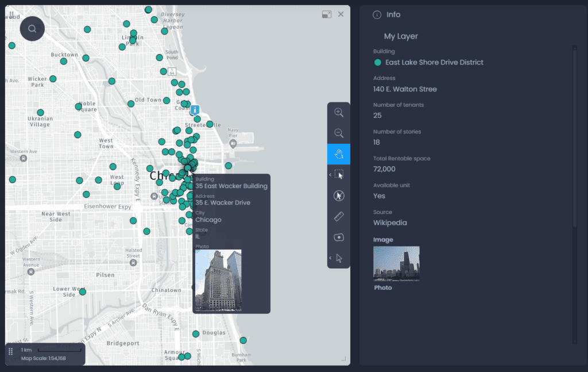Image resolution: width=588 pixels, height=372 pixels.
Task: Click the Halsted Street transit station icon
Action: coord(133,263)
